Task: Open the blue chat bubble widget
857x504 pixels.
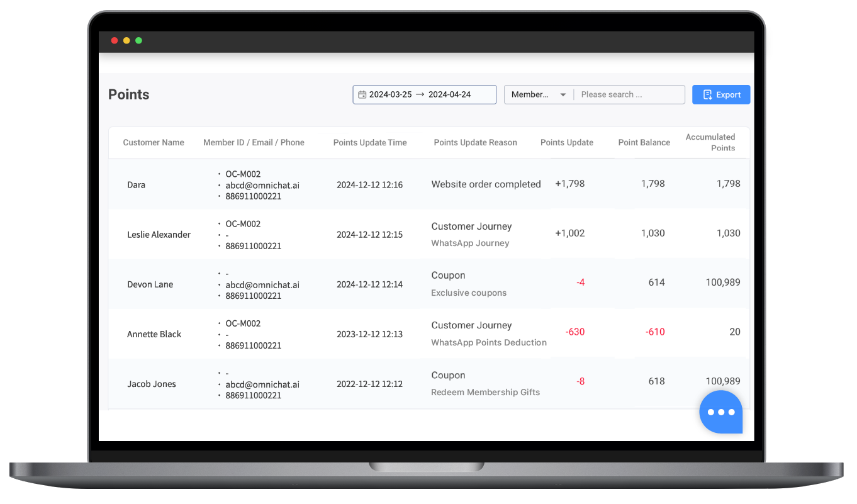Action: [x=721, y=412]
